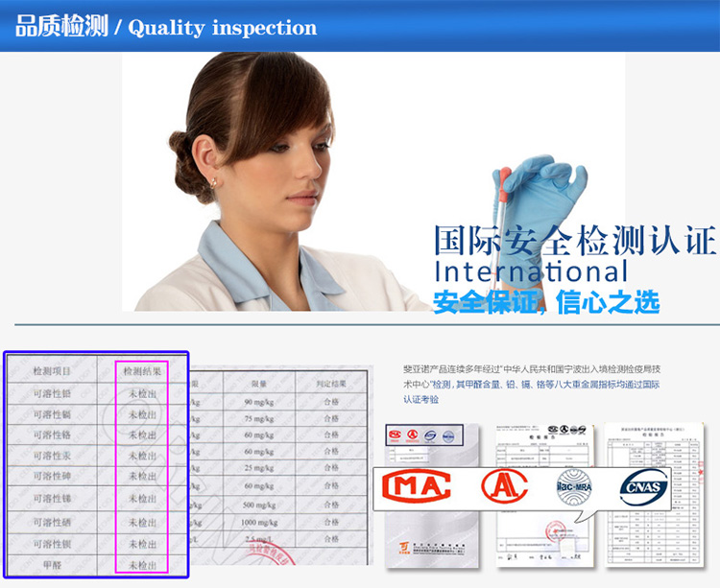The height and width of the screenshot is (588, 720).
Task: Click the lab technician banner photo
Action: (373, 181)
